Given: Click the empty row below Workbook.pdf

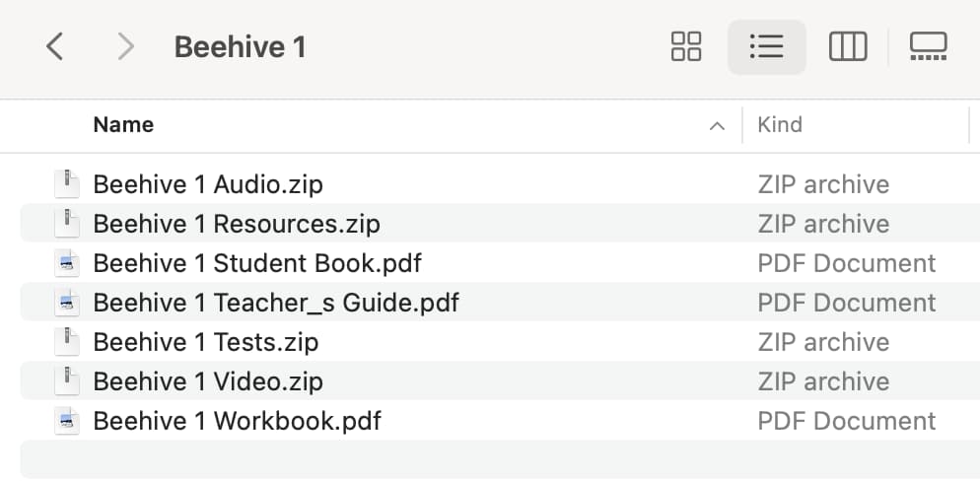Looking at the screenshot, I should tap(500, 459).
